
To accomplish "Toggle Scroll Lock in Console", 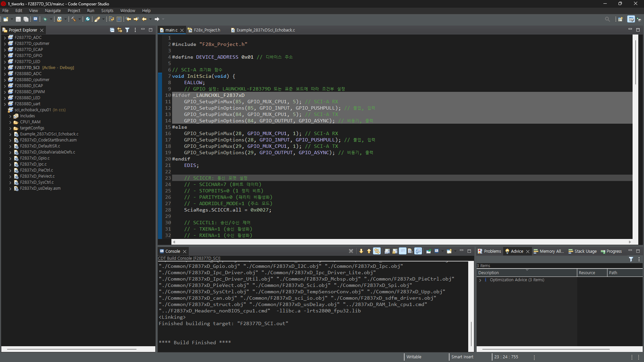I will pos(395,251).
